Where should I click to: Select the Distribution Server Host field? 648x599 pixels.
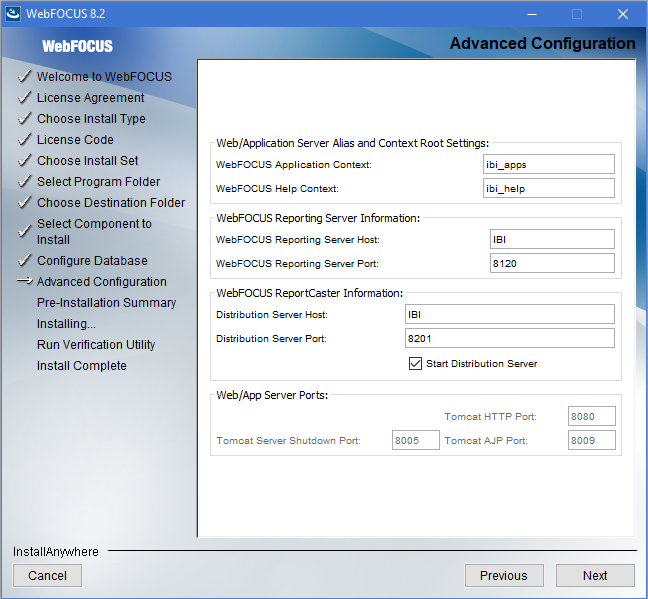[510, 314]
